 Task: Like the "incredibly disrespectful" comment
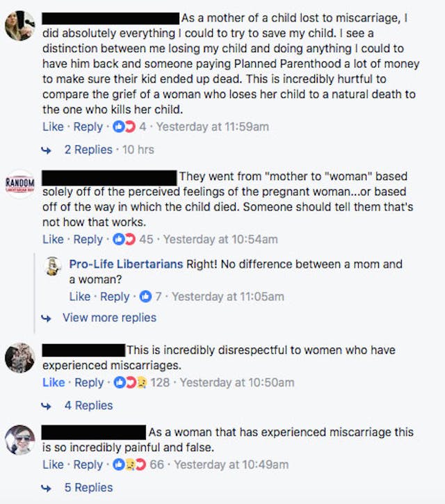(x=53, y=382)
